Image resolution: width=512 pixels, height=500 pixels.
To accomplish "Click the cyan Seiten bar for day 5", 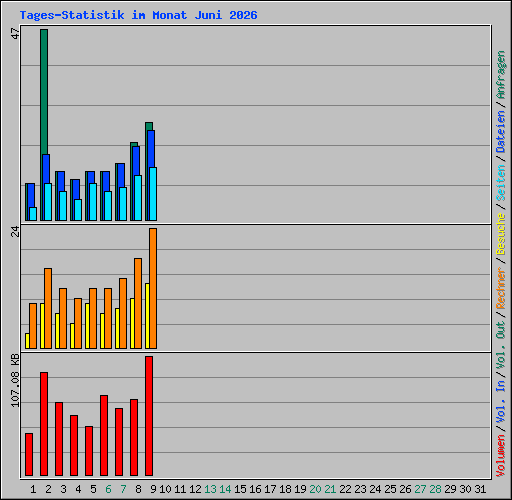I will pyautogui.click(x=93, y=202).
